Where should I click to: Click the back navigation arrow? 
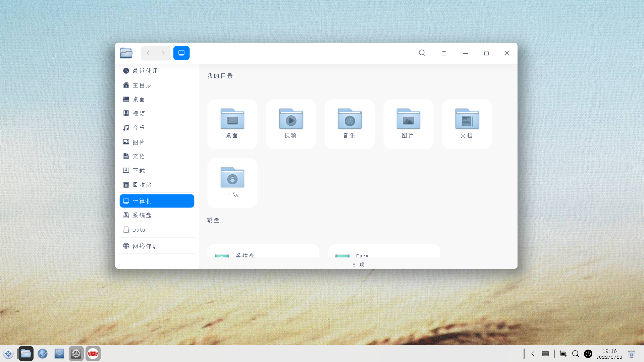(148, 53)
